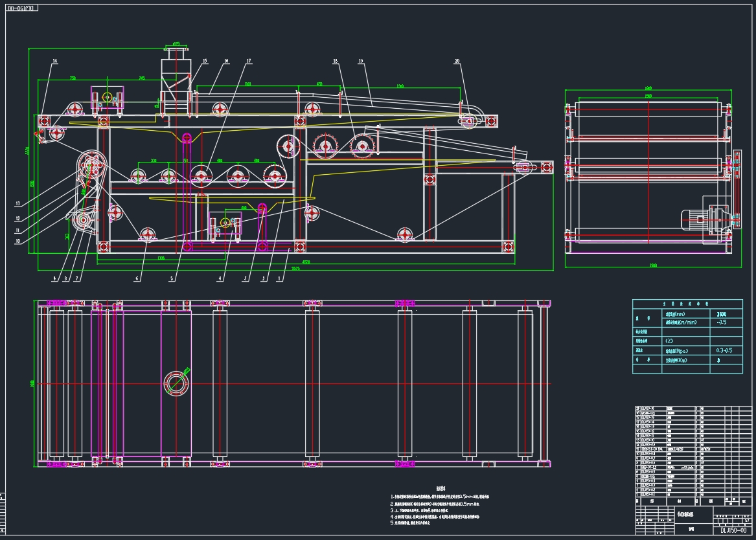Click part callout number 4 at bottom
The width and height of the screenshot is (756, 540).
click(220, 278)
